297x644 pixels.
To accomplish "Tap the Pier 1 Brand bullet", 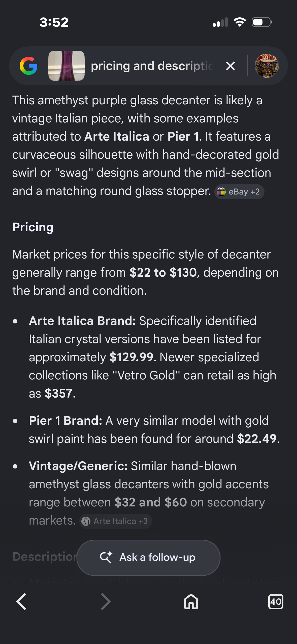I will (x=154, y=430).
